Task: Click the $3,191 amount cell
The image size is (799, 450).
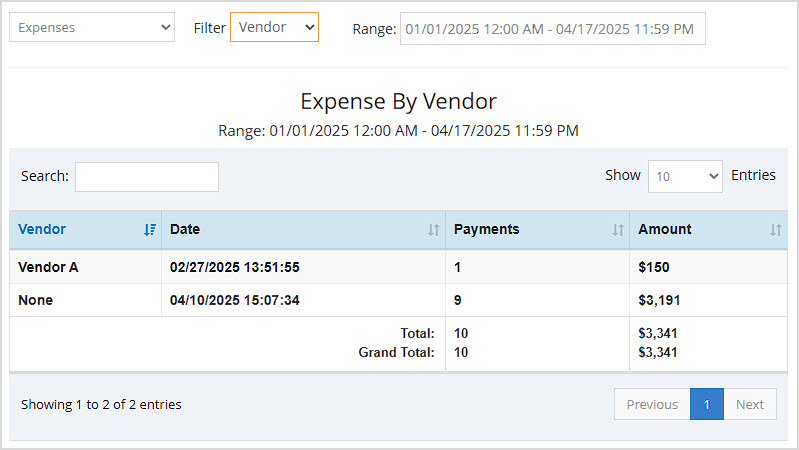Action: [708, 300]
